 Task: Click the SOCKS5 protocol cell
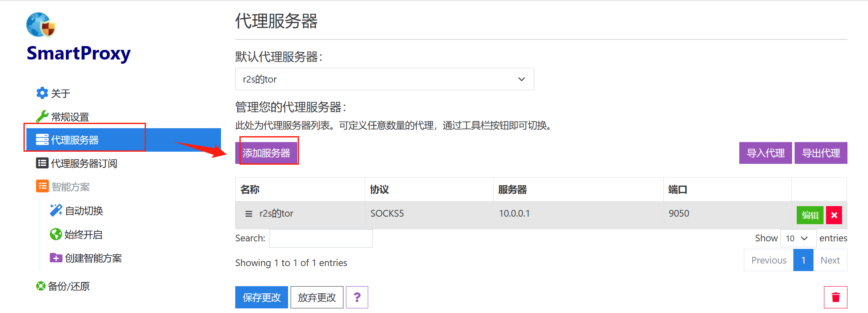[429, 215]
